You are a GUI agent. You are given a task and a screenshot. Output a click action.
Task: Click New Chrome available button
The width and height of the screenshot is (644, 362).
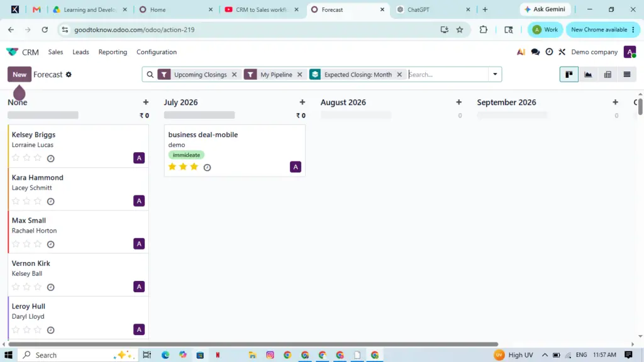coord(602,30)
